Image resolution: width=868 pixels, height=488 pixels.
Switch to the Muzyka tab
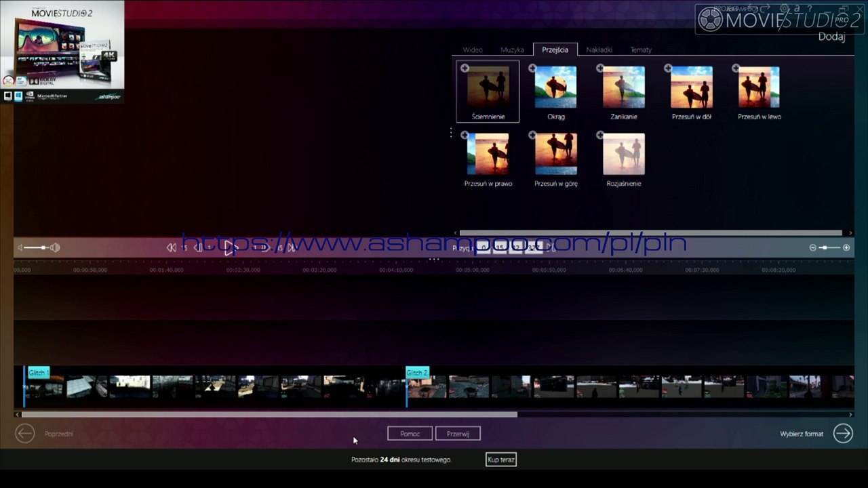pos(512,49)
